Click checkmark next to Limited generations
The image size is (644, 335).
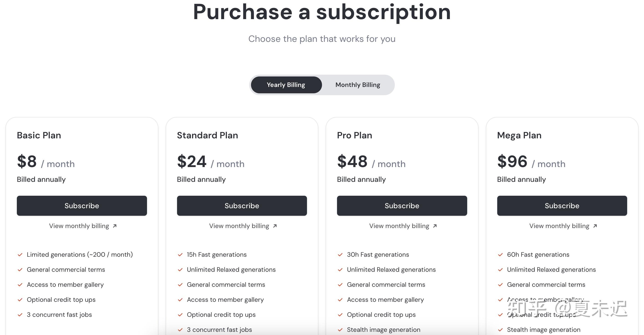coord(20,255)
